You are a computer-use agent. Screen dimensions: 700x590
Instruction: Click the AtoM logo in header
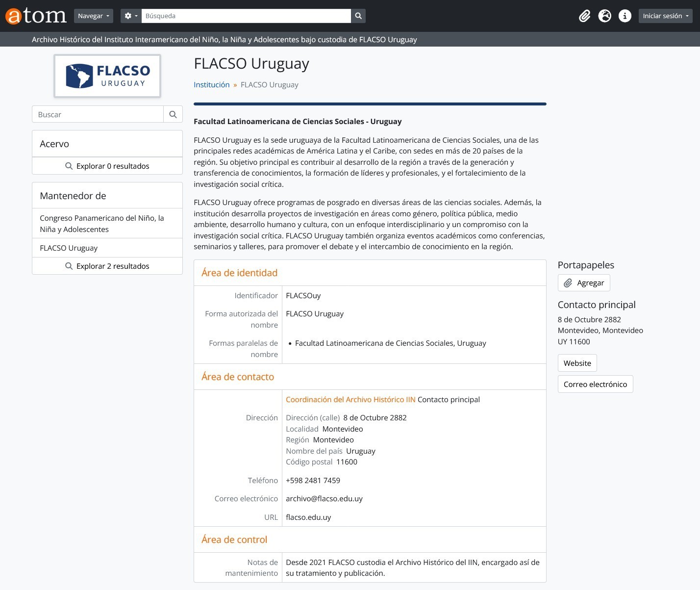[36, 16]
